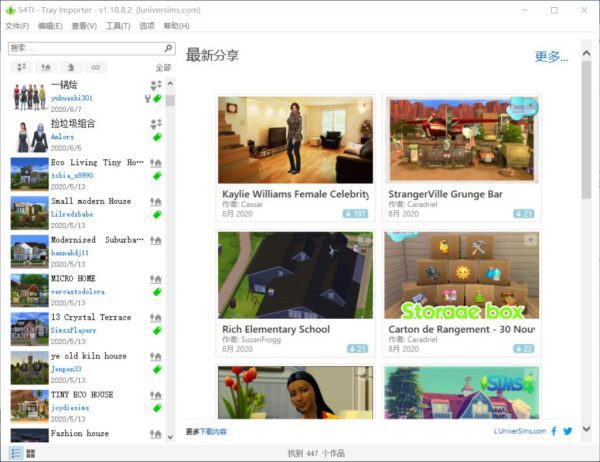Open author yuhuashi301 link

pyautogui.click(x=72, y=98)
